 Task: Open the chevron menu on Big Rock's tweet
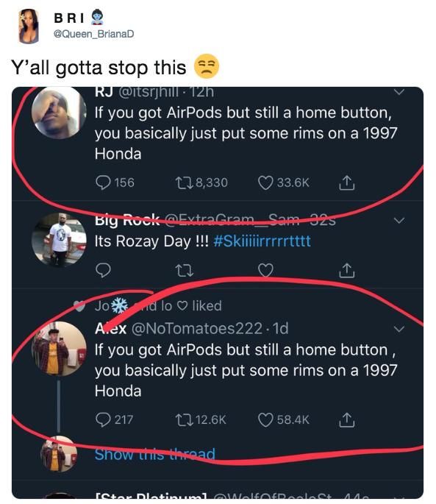click(399, 221)
